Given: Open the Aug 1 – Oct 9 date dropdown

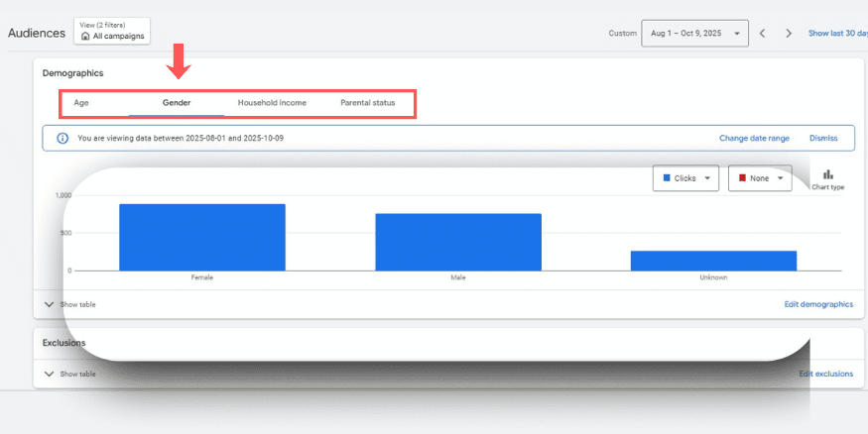Looking at the screenshot, I should [x=694, y=33].
